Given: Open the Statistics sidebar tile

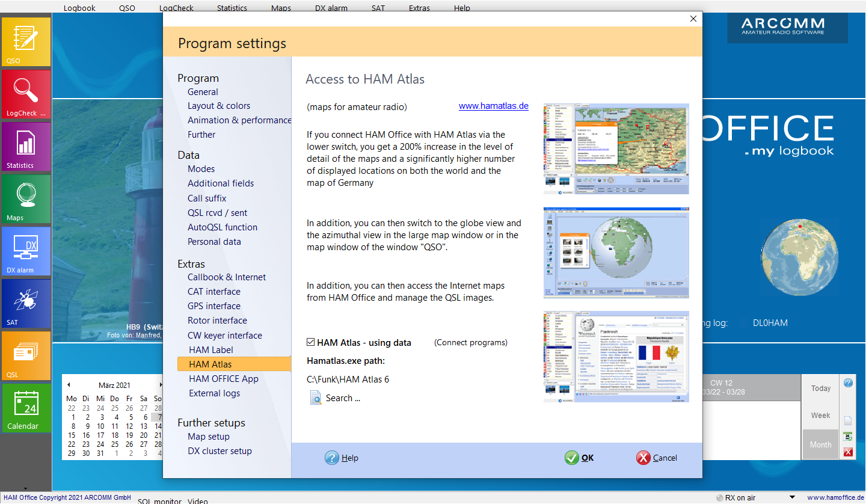Looking at the screenshot, I should (x=26, y=146).
